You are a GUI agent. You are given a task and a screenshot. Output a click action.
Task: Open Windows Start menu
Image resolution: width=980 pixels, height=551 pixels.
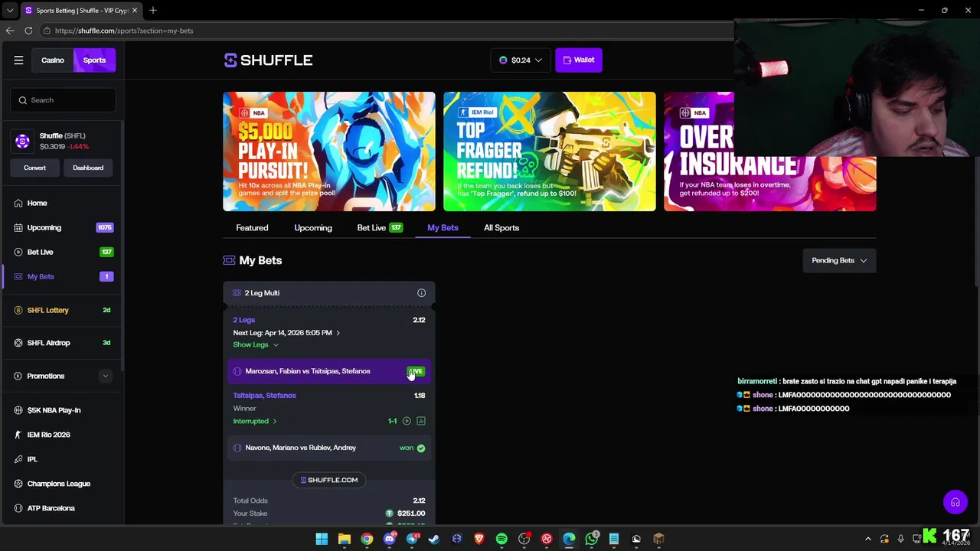pos(322,539)
